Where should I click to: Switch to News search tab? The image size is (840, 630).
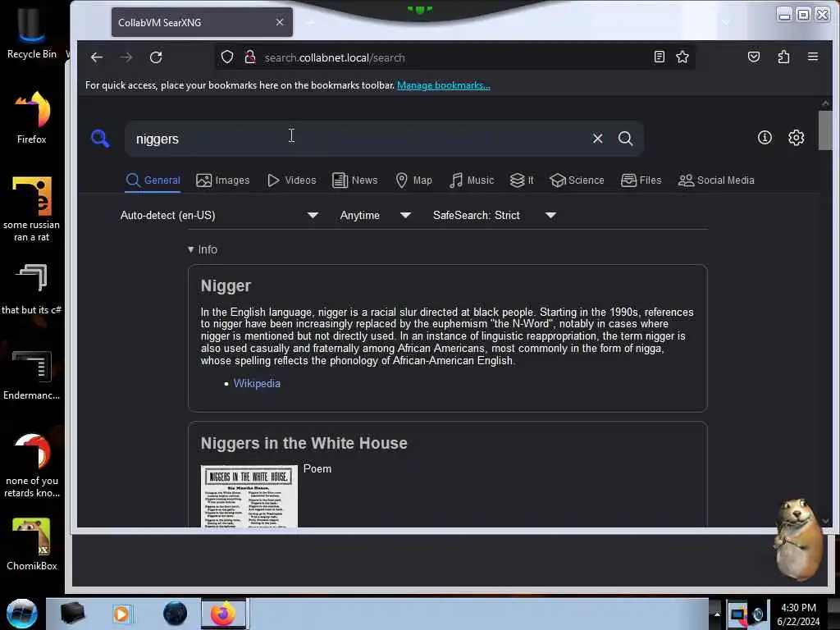354,180
